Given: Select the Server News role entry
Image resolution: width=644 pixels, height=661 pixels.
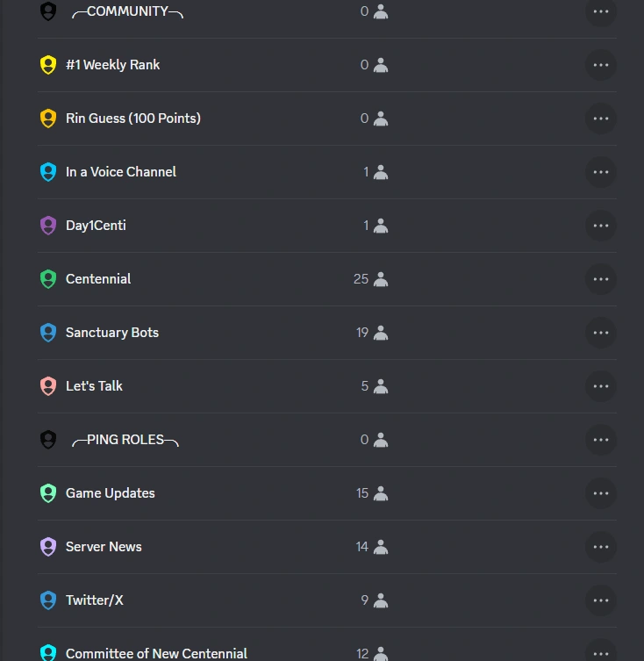Looking at the screenshot, I should tap(104, 547).
